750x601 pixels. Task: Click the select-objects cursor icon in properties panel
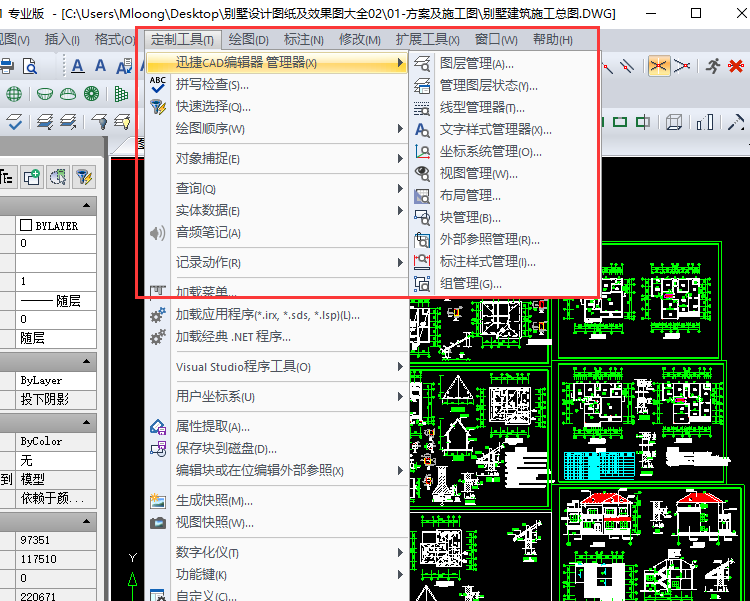point(58,177)
